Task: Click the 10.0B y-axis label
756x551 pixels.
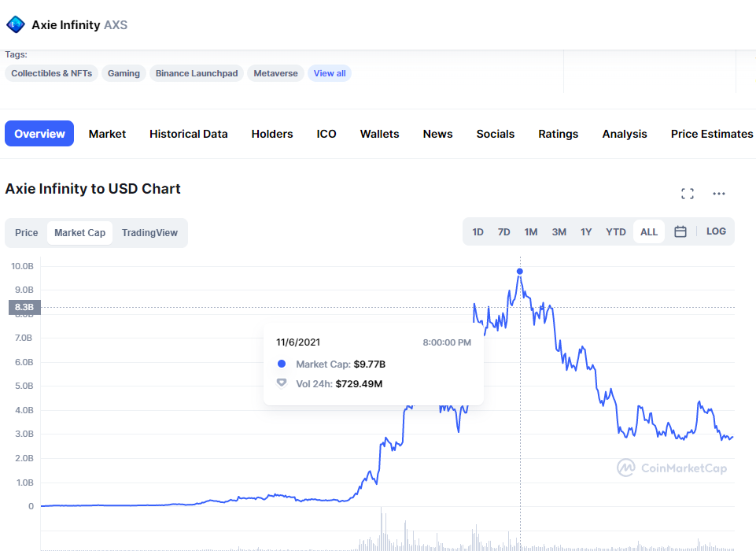Action: [22, 266]
